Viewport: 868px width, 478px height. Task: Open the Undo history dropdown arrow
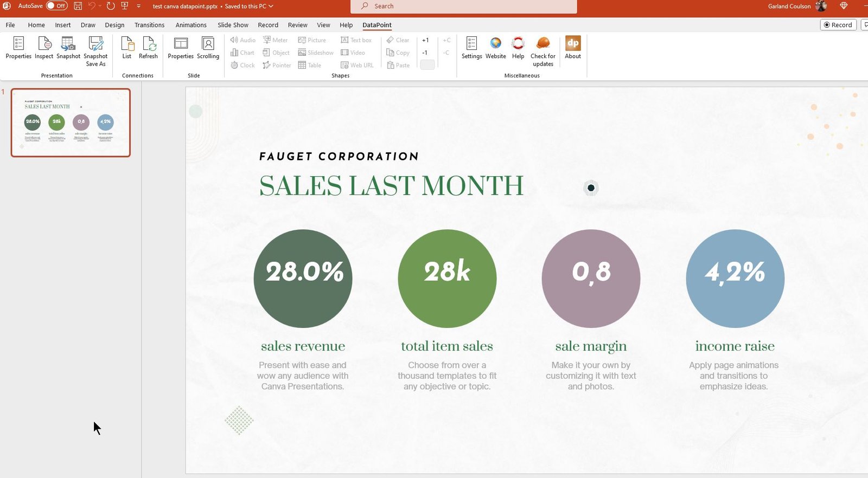coord(100,6)
